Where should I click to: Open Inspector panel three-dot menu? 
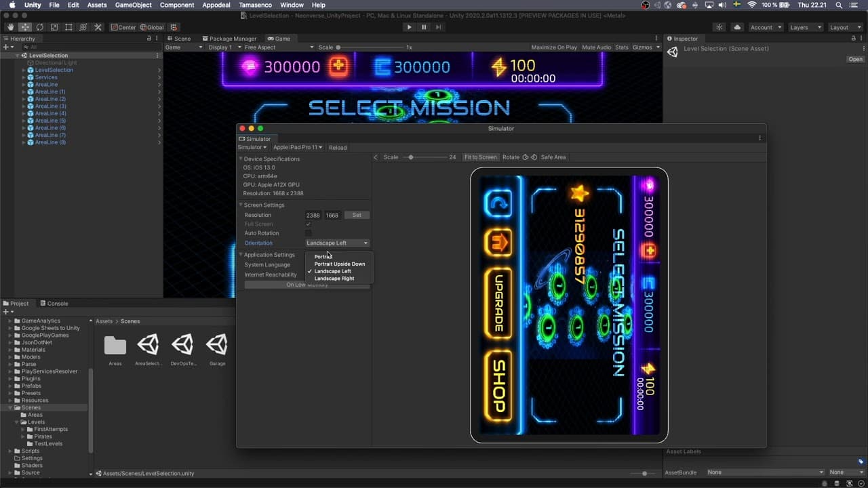tap(861, 39)
